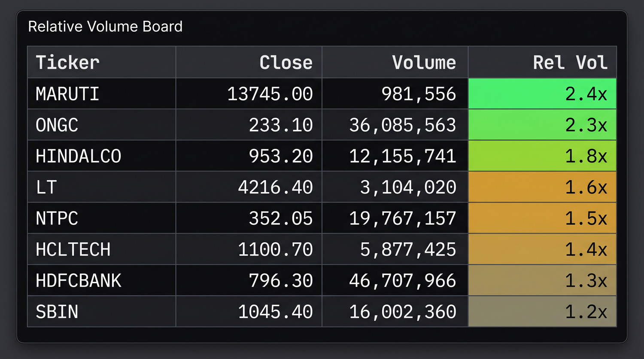
Task: Click the 1.5x relative volume cell
Action: click(x=542, y=218)
